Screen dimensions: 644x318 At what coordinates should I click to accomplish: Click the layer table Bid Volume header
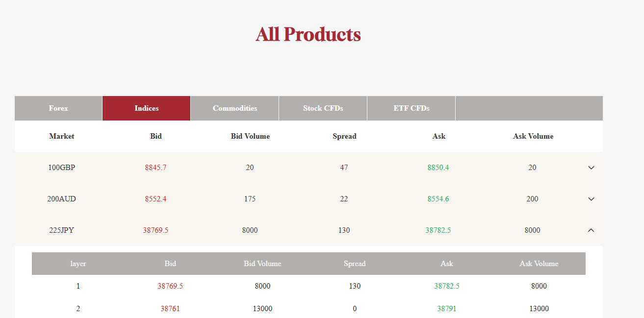[x=262, y=264]
